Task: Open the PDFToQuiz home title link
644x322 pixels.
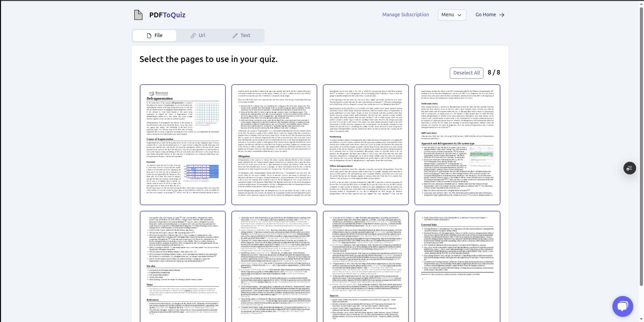Action: coord(167,15)
